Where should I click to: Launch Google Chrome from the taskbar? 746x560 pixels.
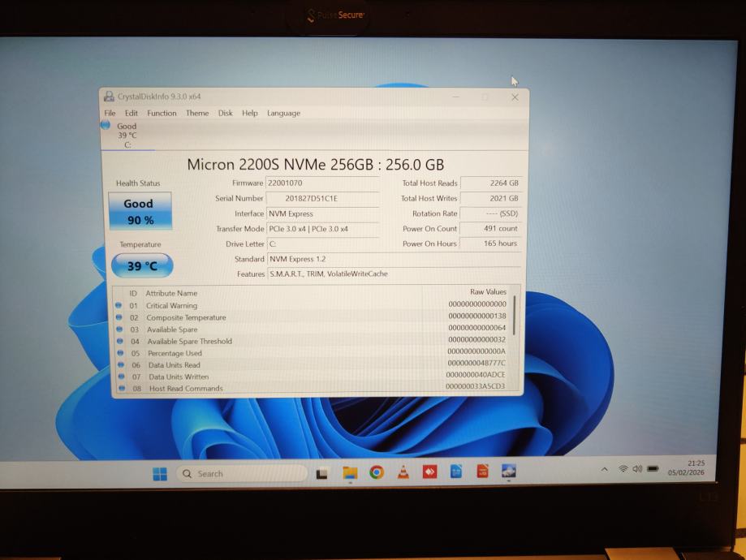pos(377,472)
